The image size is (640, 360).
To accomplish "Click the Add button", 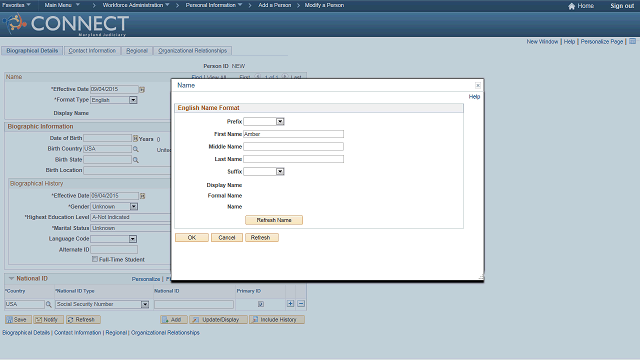I will 174,320.
